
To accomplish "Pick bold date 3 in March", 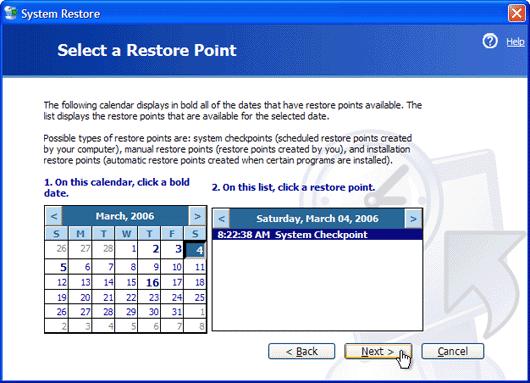I will (172, 249).
